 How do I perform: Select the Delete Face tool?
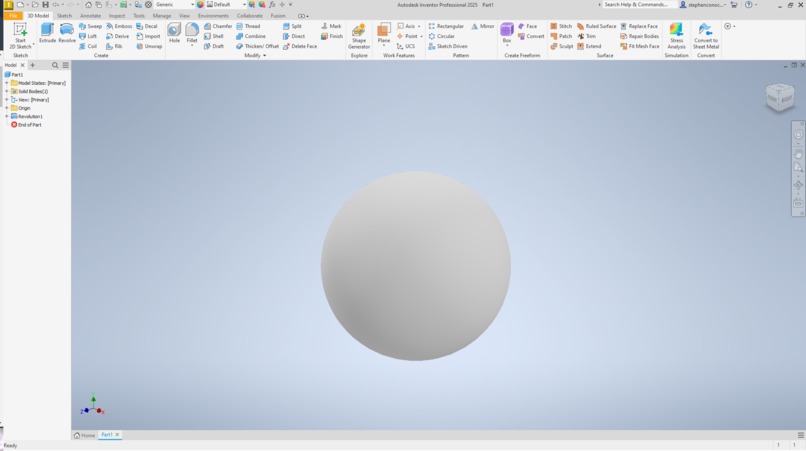click(x=300, y=46)
